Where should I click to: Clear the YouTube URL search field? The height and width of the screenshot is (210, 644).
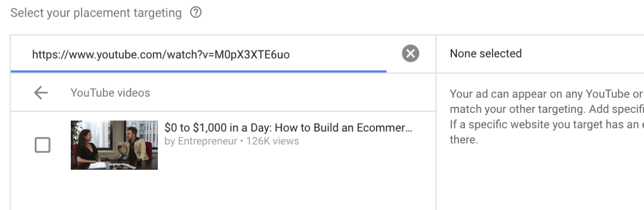pyautogui.click(x=411, y=54)
